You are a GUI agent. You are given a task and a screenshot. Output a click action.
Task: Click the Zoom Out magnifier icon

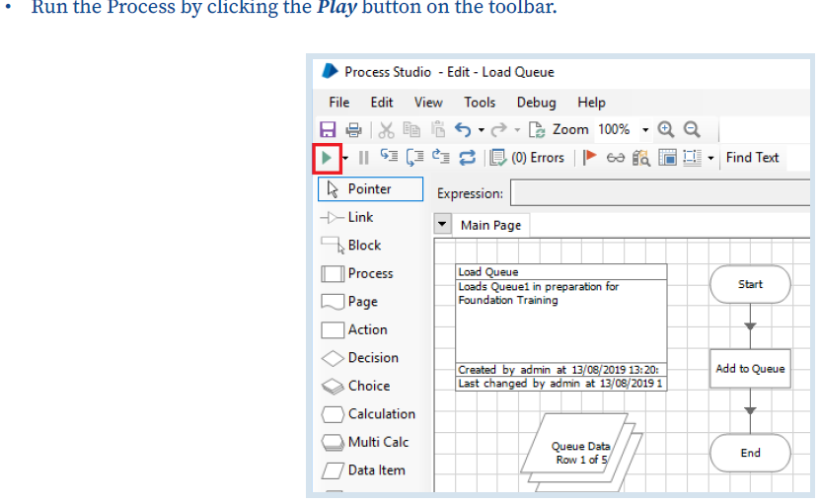[692, 129]
